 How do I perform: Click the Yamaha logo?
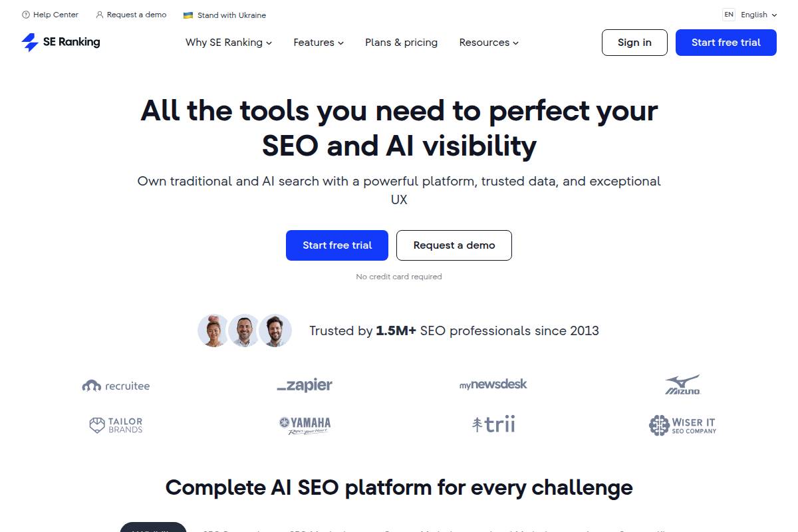coord(305,425)
